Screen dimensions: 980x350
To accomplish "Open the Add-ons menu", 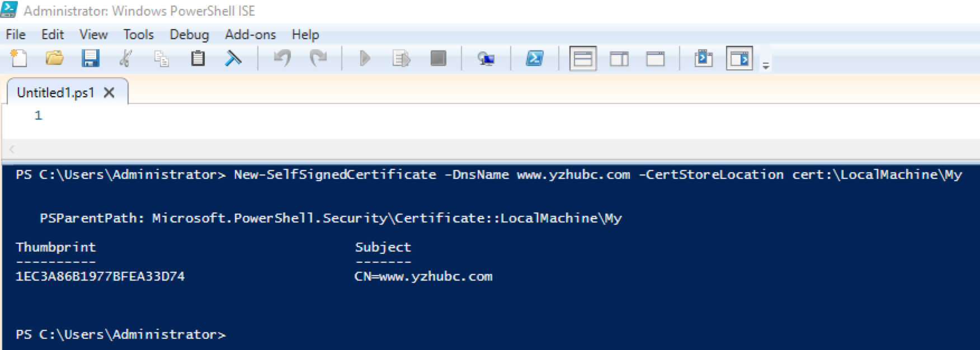I will 250,35.
